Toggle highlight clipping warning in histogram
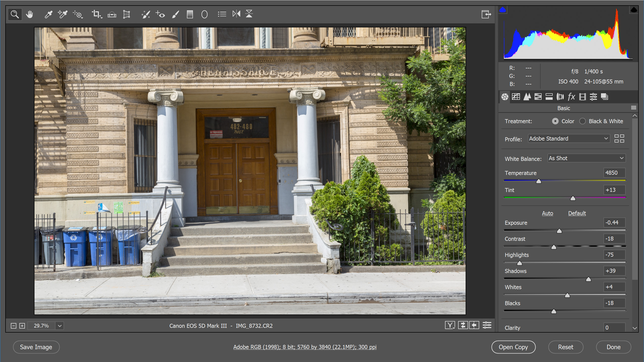 coord(634,10)
